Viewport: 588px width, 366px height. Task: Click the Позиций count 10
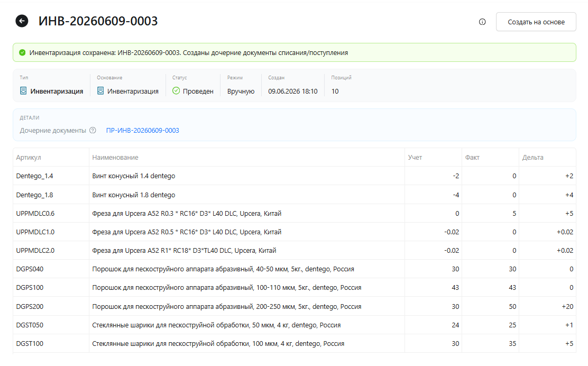click(335, 91)
